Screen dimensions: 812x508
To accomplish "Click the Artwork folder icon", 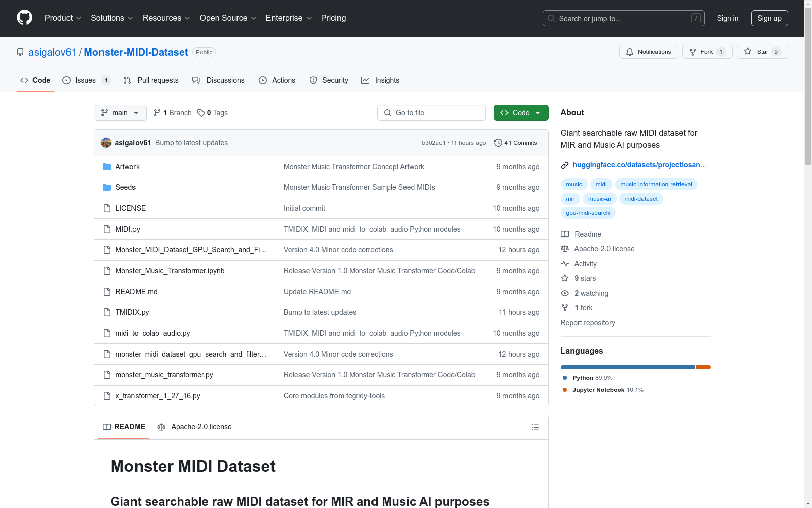I will point(107,167).
